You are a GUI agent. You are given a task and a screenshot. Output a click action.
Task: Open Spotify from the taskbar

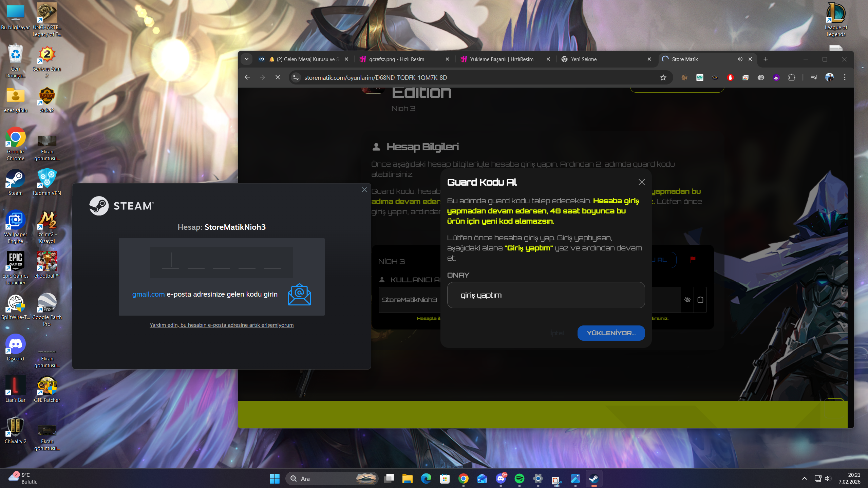coord(519,478)
